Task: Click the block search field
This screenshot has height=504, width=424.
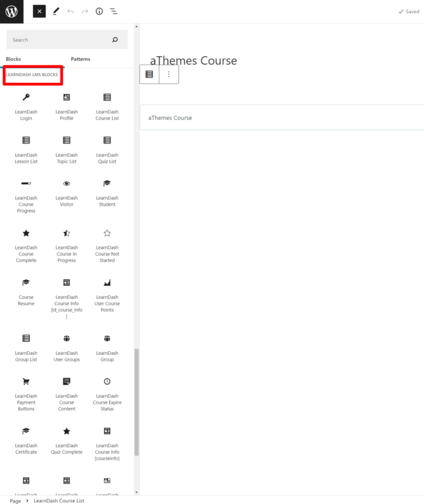Action: pos(67,40)
